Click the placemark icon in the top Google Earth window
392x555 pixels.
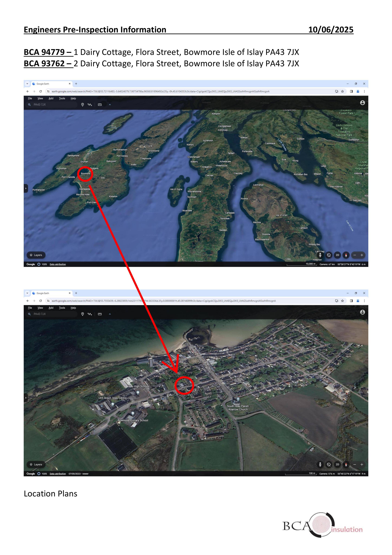tap(83, 105)
